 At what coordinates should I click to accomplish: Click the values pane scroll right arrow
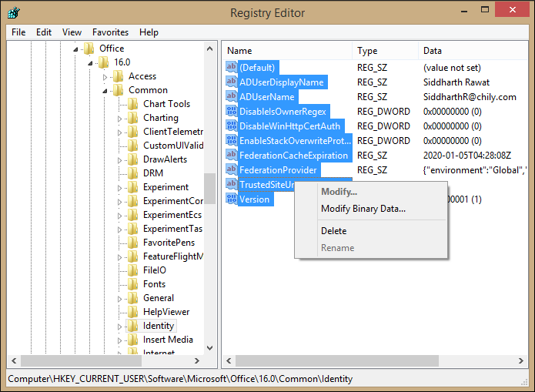(521, 360)
